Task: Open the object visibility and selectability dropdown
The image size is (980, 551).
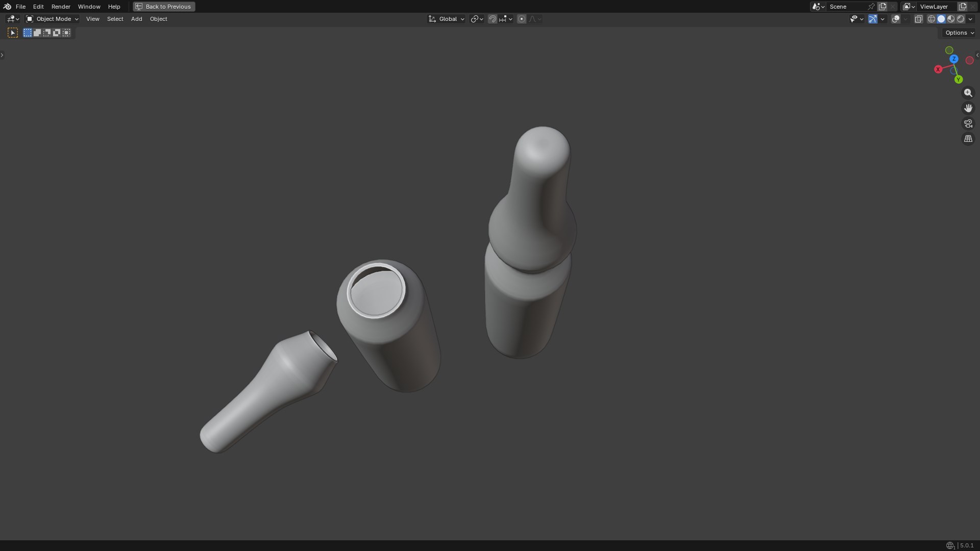Action: coord(856,19)
